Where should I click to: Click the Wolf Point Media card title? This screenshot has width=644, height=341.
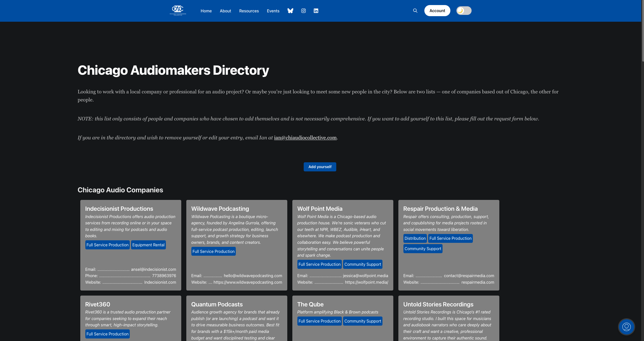pos(320,209)
